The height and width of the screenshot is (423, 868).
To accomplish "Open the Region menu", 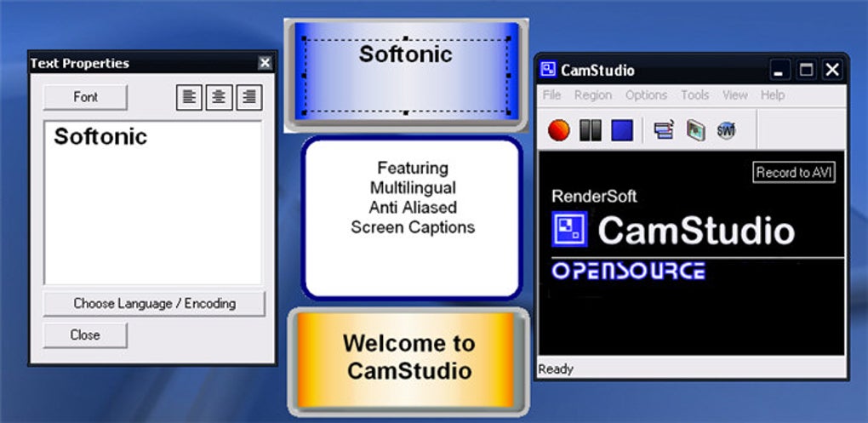I will click(x=593, y=95).
